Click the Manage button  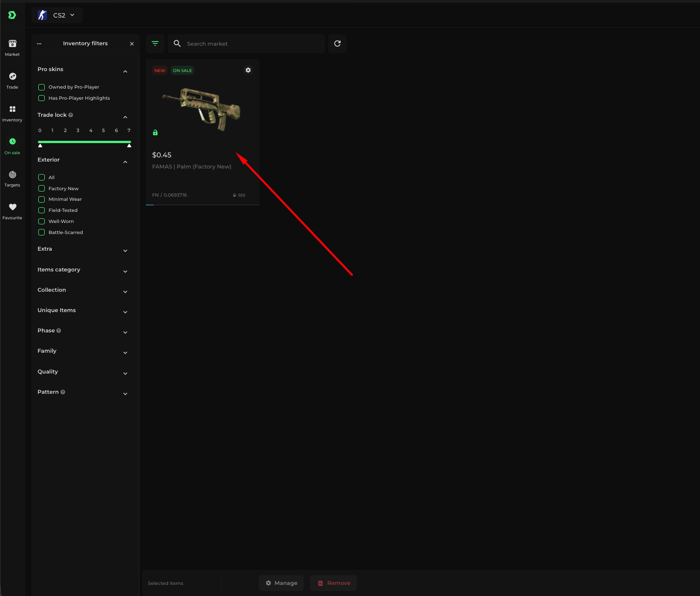pyautogui.click(x=281, y=583)
